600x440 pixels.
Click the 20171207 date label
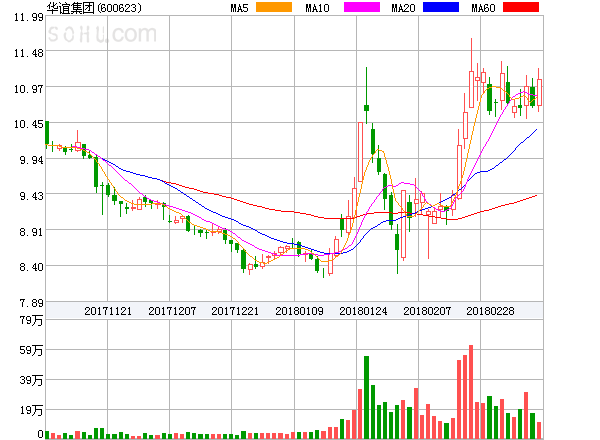(x=172, y=311)
